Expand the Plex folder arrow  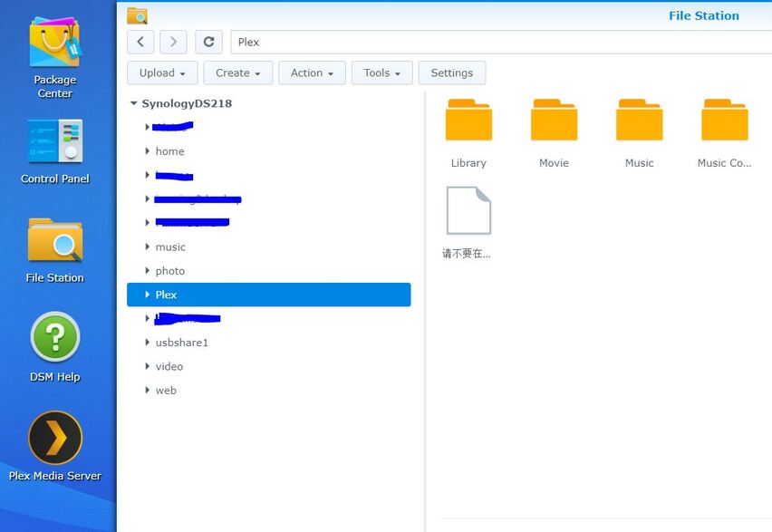click(x=147, y=295)
